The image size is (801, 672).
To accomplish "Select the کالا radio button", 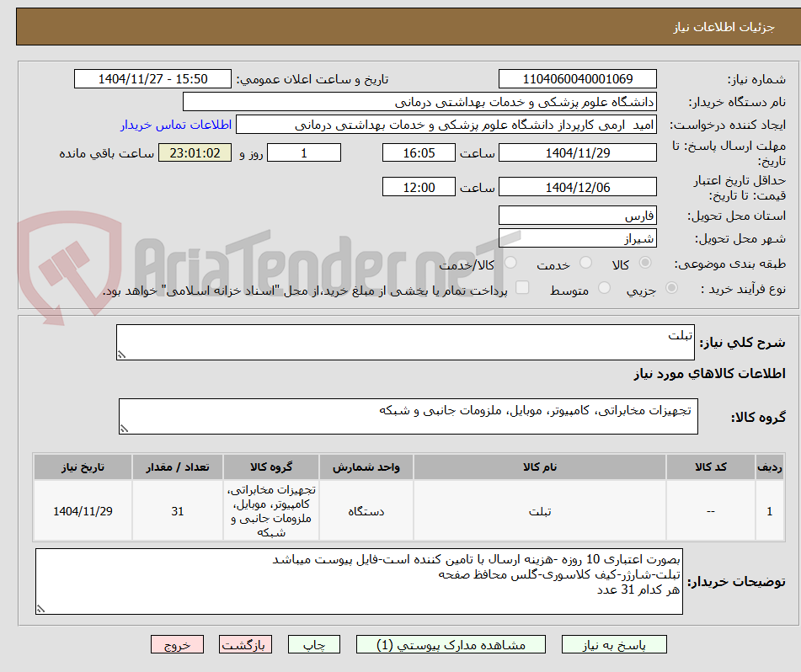I will click(645, 263).
